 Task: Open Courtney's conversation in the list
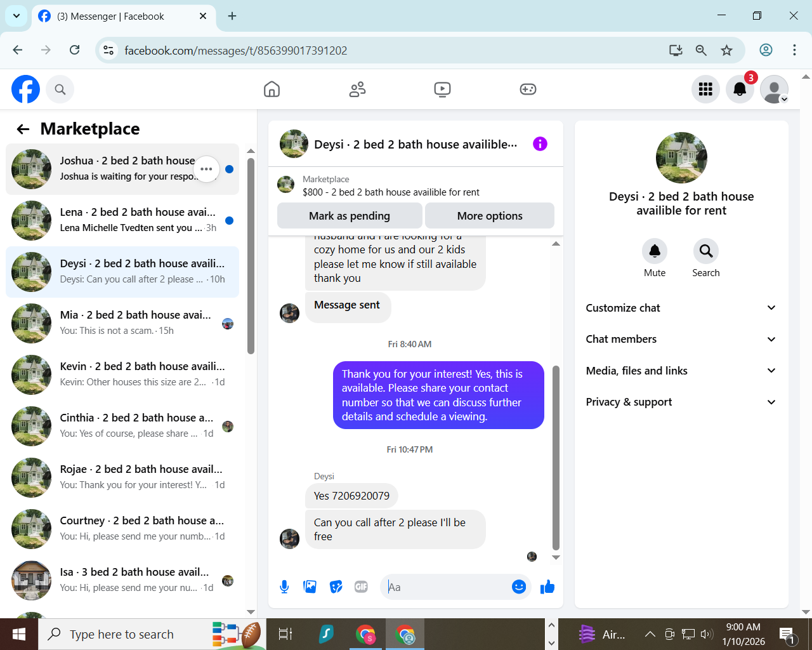122,529
